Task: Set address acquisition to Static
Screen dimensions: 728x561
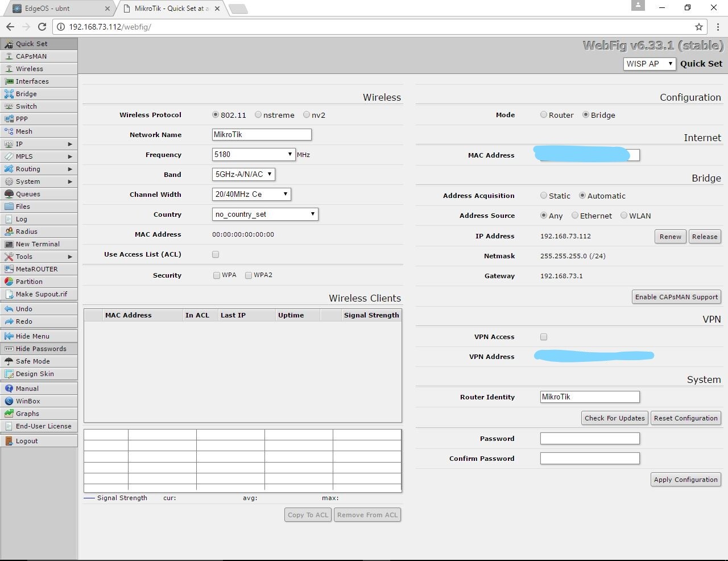Action: pos(544,196)
